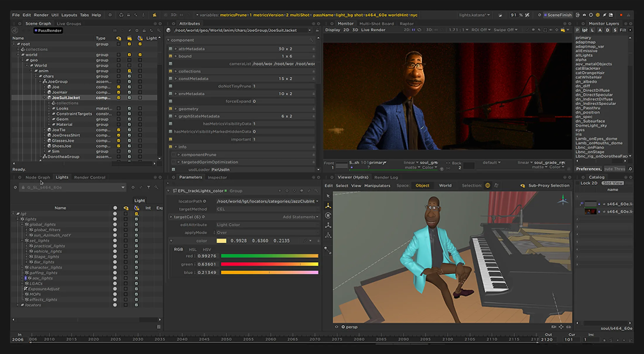The width and height of the screenshot is (644, 354).
Task: Click the viewer selection mode yellow icon
Action: (487, 185)
